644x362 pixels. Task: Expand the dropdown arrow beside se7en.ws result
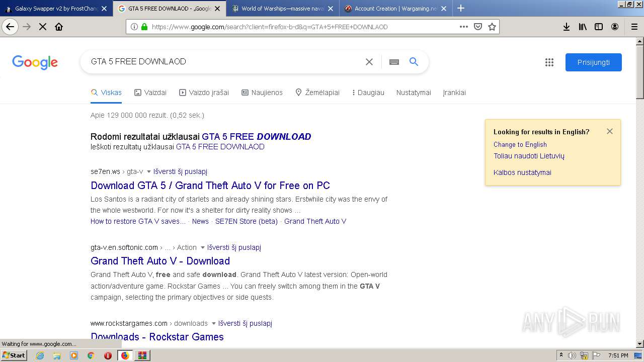[149, 172]
